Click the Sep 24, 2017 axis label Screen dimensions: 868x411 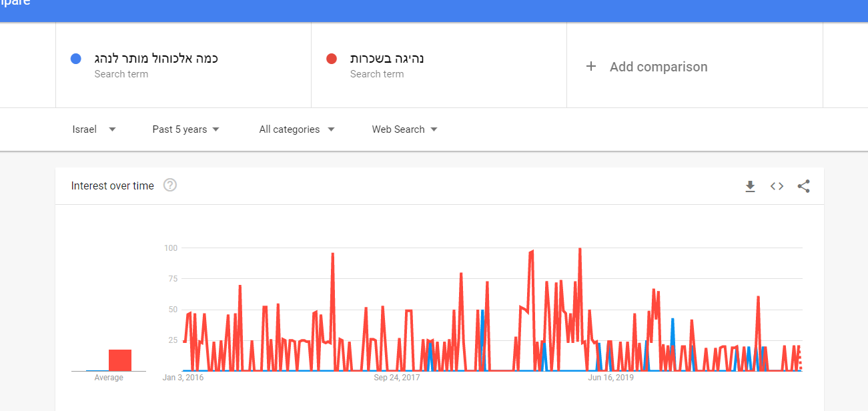coord(397,378)
